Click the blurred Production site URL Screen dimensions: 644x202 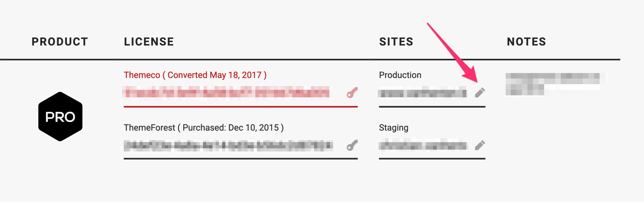(x=423, y=93)
